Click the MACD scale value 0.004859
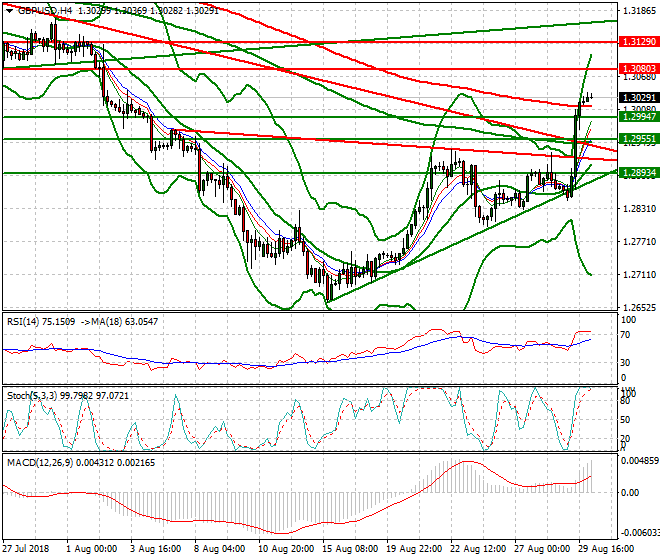The image size is (660, 560). click(x=640, y=461)
